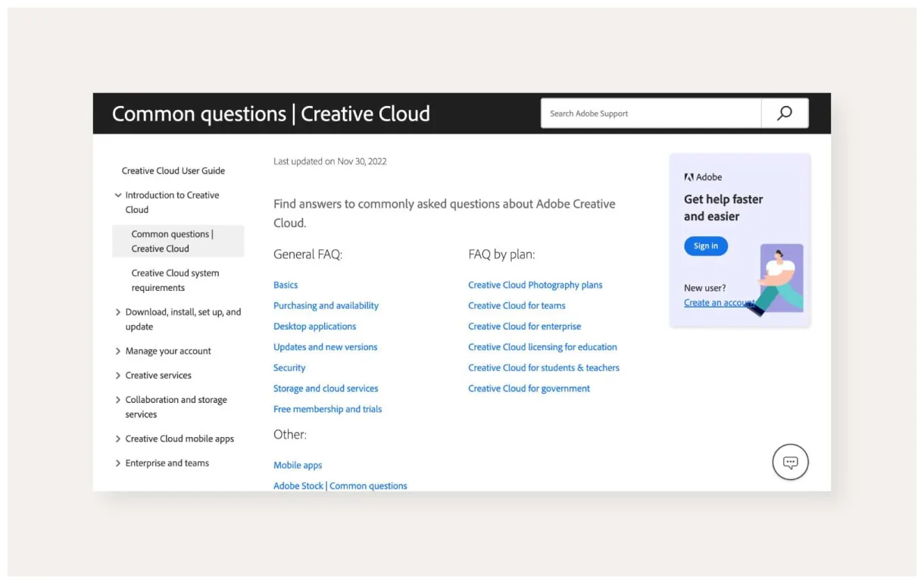Click the seated person illustration

[x=776, y=279]
